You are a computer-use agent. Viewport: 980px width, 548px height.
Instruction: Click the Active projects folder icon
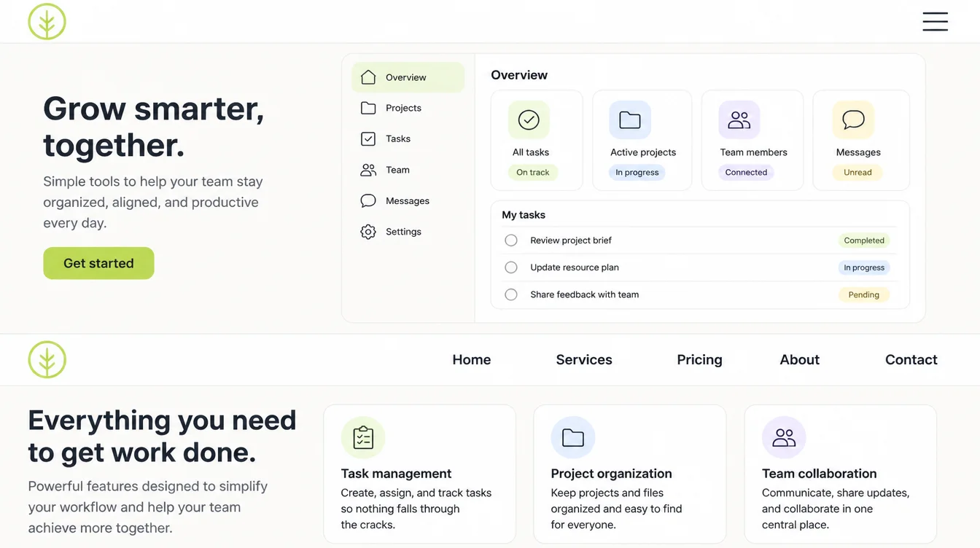pos(630,120)
